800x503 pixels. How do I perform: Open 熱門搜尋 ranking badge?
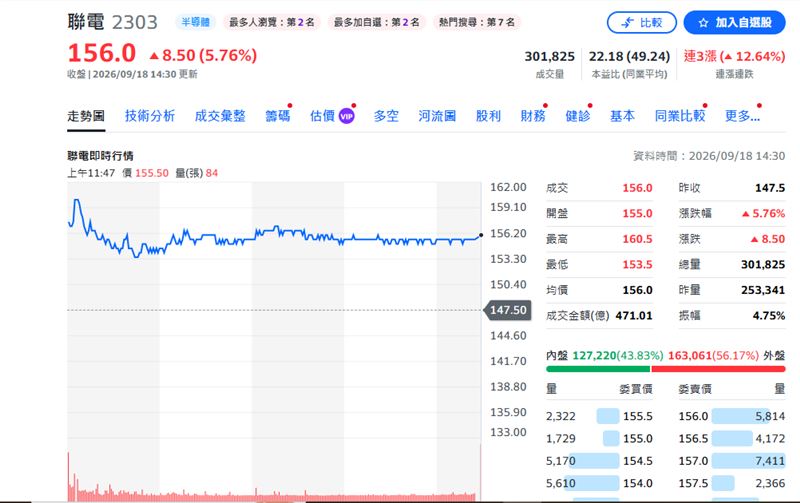point(477,22)
